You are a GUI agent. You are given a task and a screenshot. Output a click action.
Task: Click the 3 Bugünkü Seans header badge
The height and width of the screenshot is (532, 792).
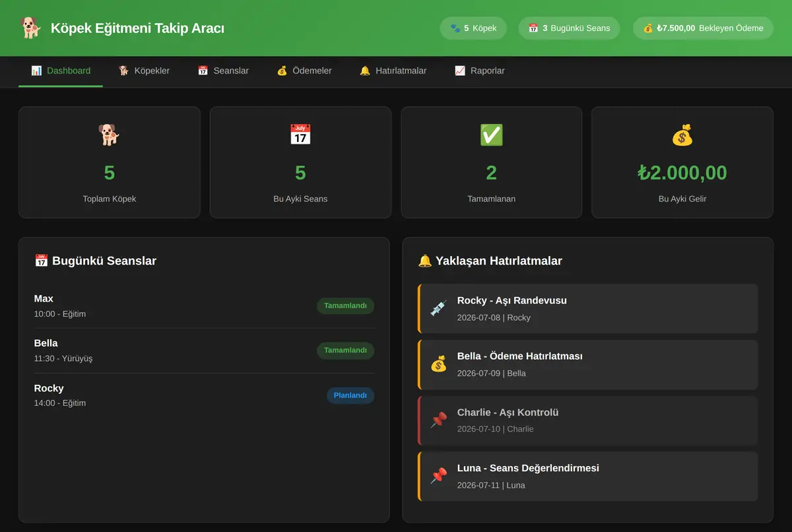pos(569,28)
